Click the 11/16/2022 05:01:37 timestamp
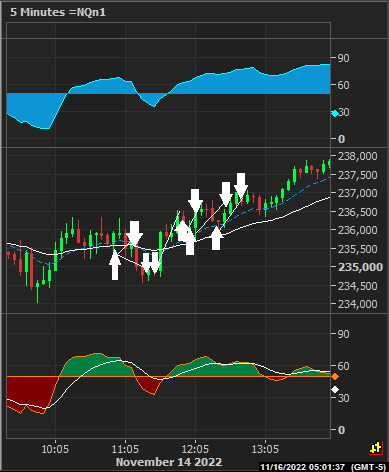This screenshot has height=472, width=389. 304,467
